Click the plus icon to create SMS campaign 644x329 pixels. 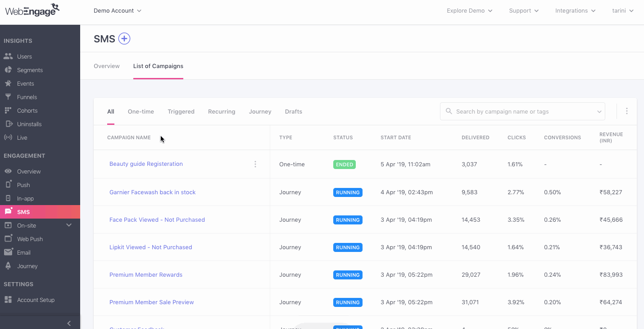124,39
